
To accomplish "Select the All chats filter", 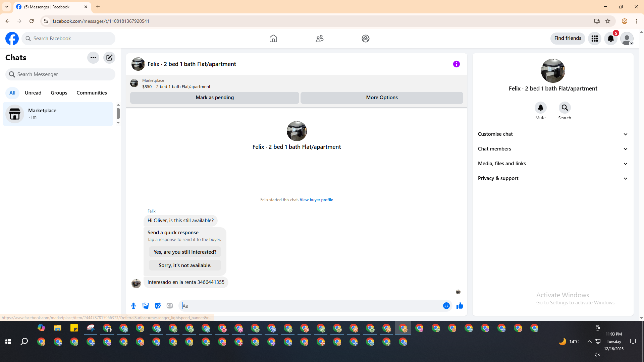I will click(12, 93).
